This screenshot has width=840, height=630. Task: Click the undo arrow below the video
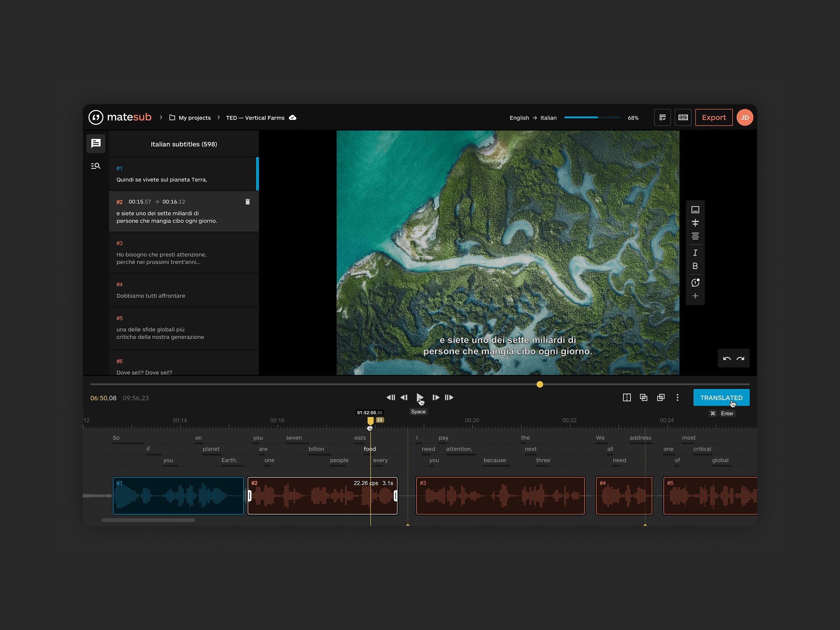727,358
